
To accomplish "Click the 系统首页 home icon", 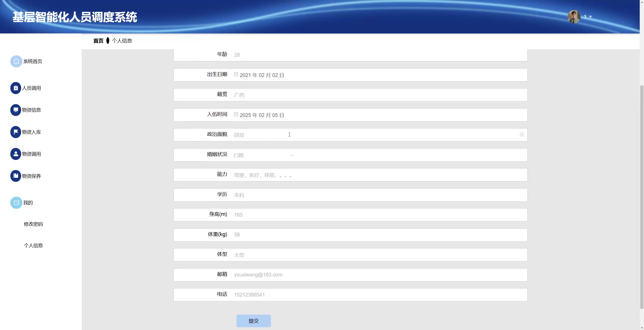I will (16, 61).
